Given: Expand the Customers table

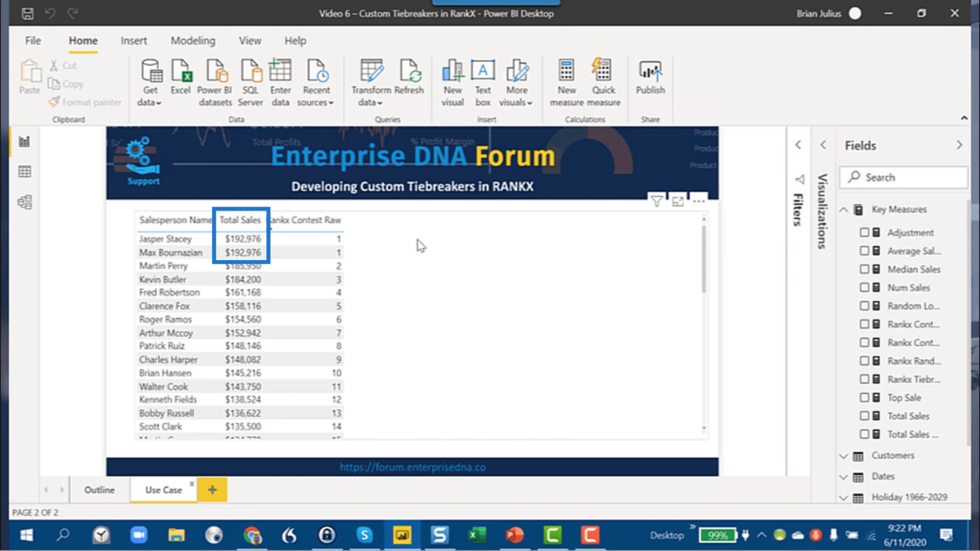Looking at the screenshot, I should [843, 455].
